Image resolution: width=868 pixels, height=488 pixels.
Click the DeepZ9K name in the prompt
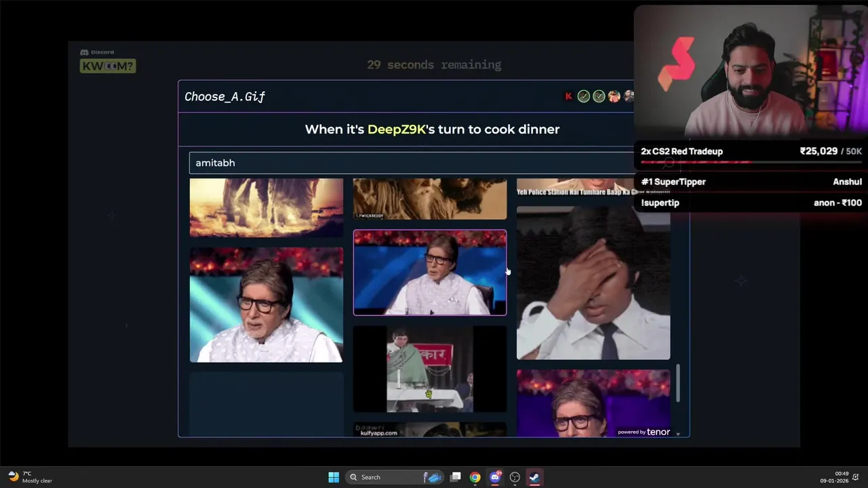pyautogui.click(x=397, y=129)
